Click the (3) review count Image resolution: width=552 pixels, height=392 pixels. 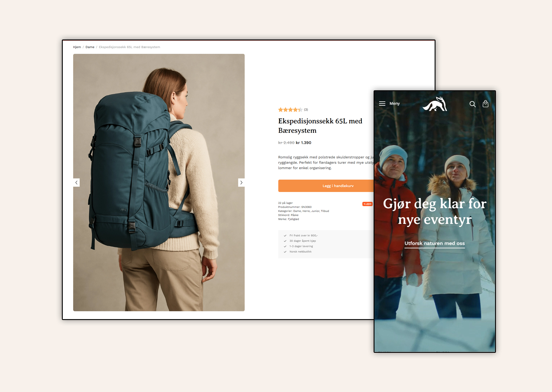(306, 110)
